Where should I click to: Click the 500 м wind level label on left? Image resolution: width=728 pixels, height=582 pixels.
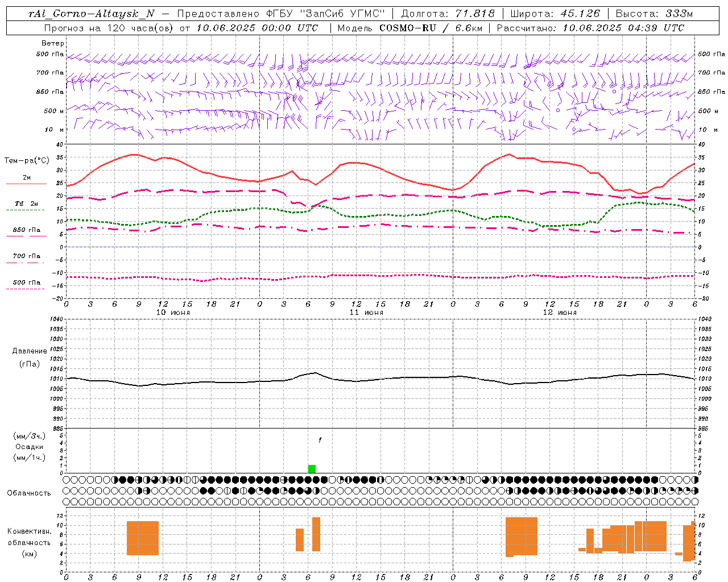[x=54, y=111]
